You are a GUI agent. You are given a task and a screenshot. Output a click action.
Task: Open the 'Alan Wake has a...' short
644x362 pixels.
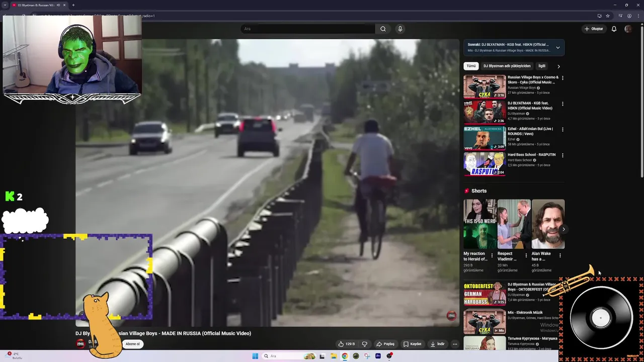point(548,224)
